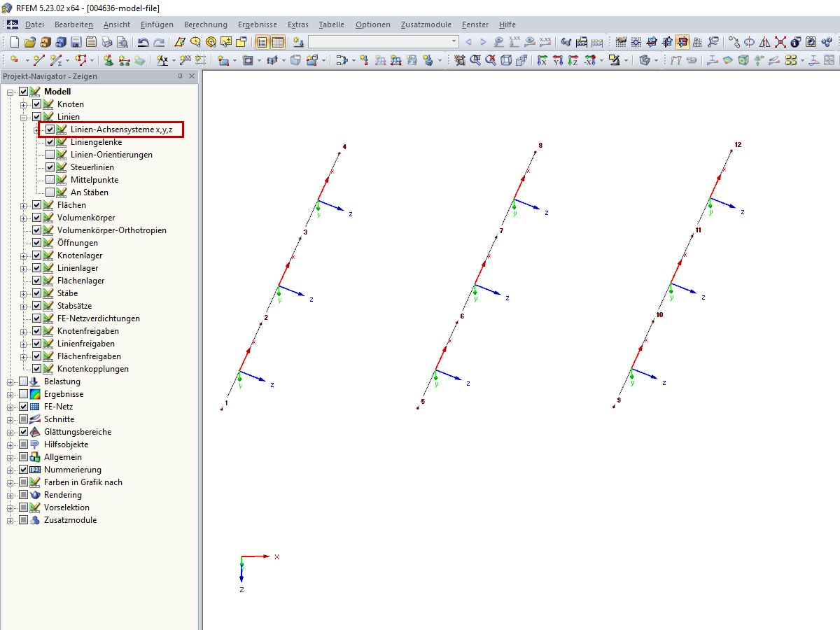
Task: Toggle wireframe perspective cube view
Action: pyautogui.click(x=505, y=60)
